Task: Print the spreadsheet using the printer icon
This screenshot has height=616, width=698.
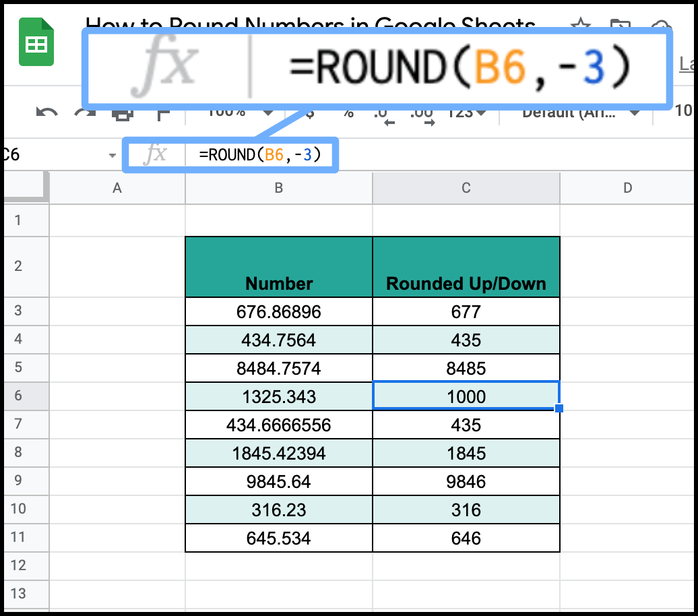Action: tap(123, 115)
